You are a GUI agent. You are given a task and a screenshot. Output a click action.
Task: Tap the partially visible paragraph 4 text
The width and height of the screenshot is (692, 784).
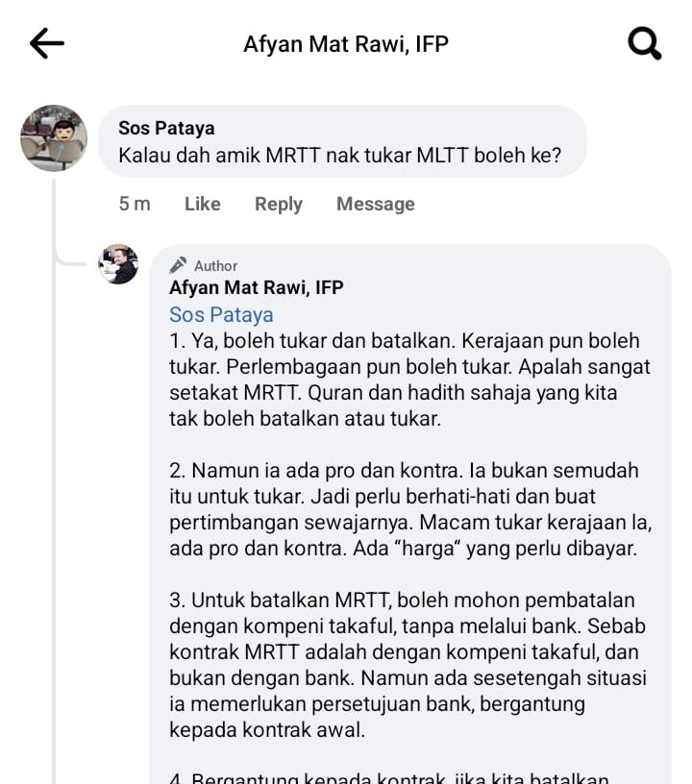389,777
